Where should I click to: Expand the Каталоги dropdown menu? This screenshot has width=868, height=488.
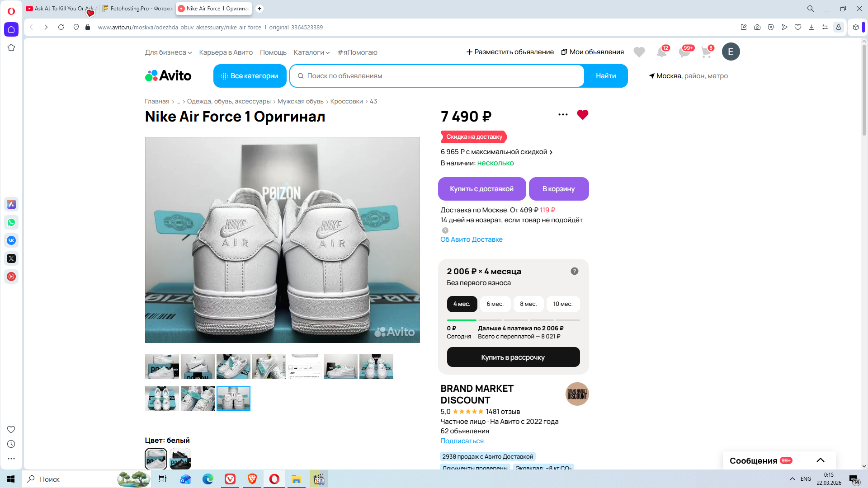click(311, 52)
